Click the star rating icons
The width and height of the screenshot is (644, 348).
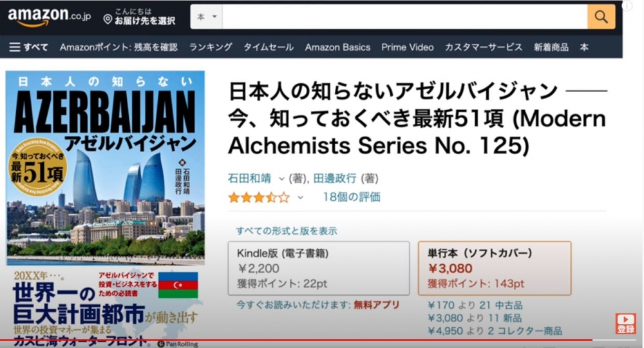[259, 198]
